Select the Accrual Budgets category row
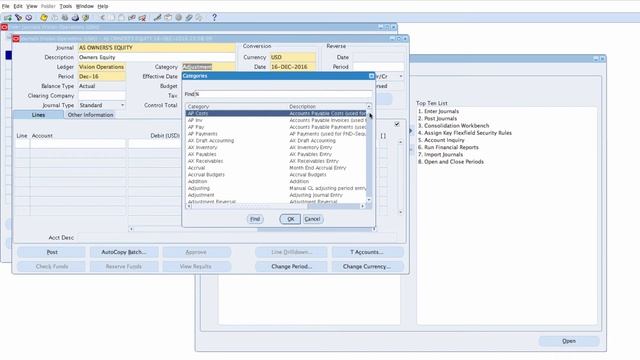Viewport: 640px width, 360px height. 276,175
